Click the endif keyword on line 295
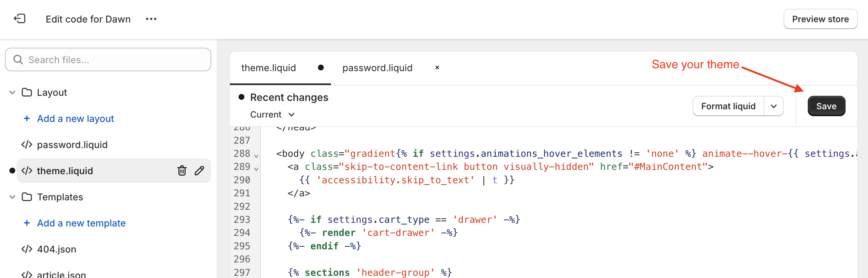 [325, 246]
